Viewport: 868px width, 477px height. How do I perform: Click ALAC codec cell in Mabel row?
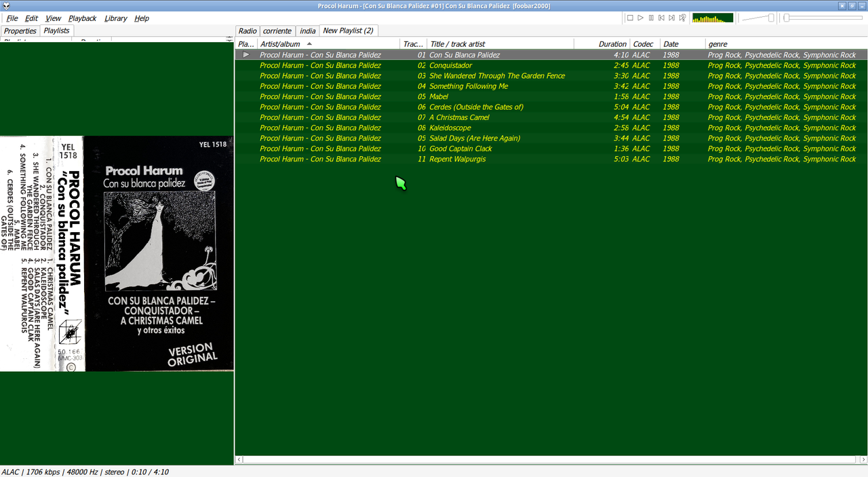641,96
